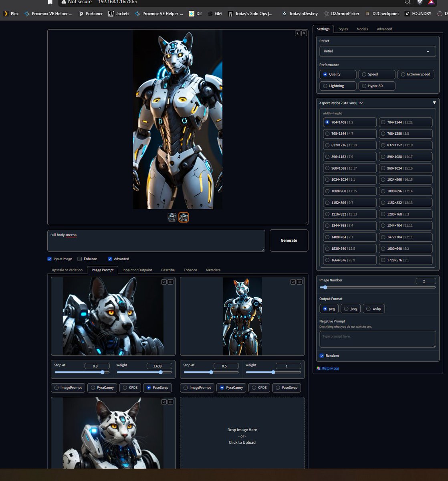This screenshot has height=481, width=448.
Task: Open the FOUNDRY bookmark
Action: [x=418, y=14]
